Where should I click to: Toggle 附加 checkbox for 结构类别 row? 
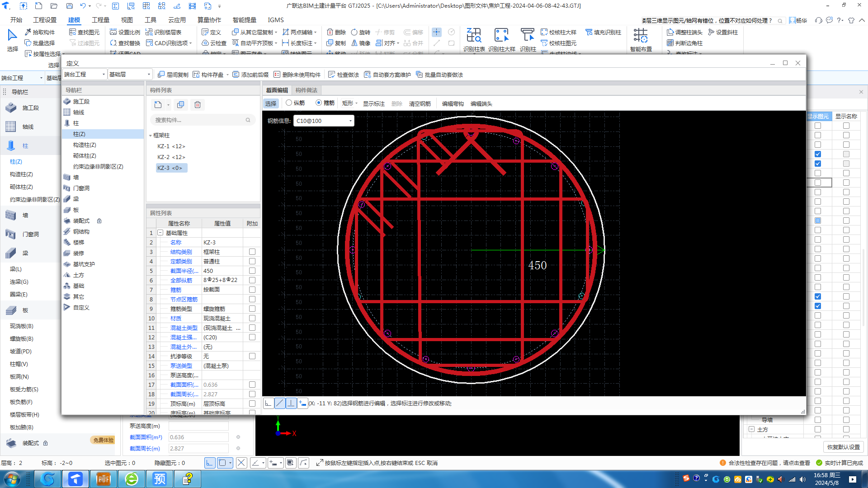coord(252,252)
